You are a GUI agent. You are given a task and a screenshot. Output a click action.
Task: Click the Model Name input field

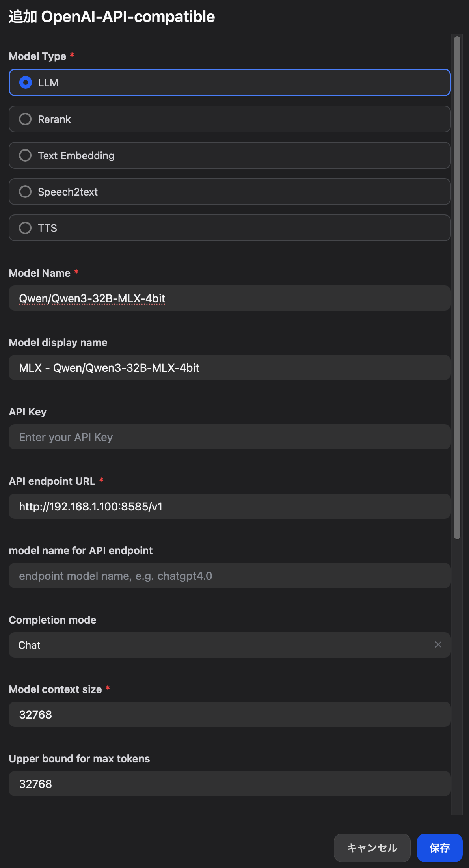[x=229, y=298]
